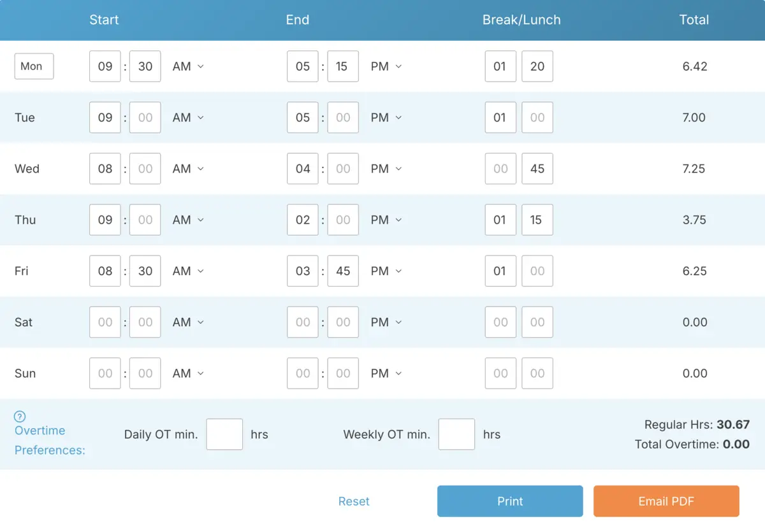Open the Overtime Preferences help icon
The height and width of the screenshot is (532, 765).
point(19,417)
